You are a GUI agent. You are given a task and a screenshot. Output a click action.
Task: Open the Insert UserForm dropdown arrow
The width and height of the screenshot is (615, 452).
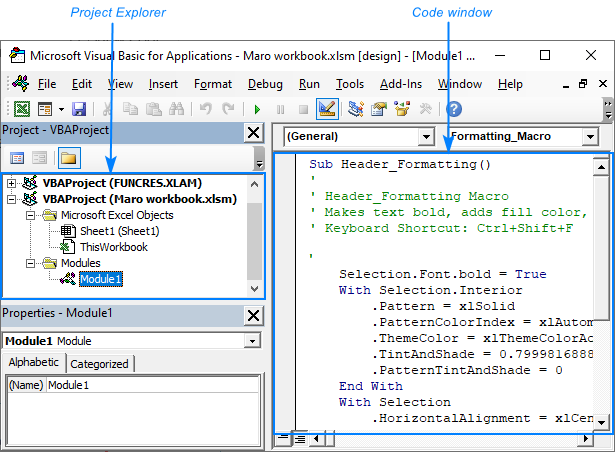61,109
